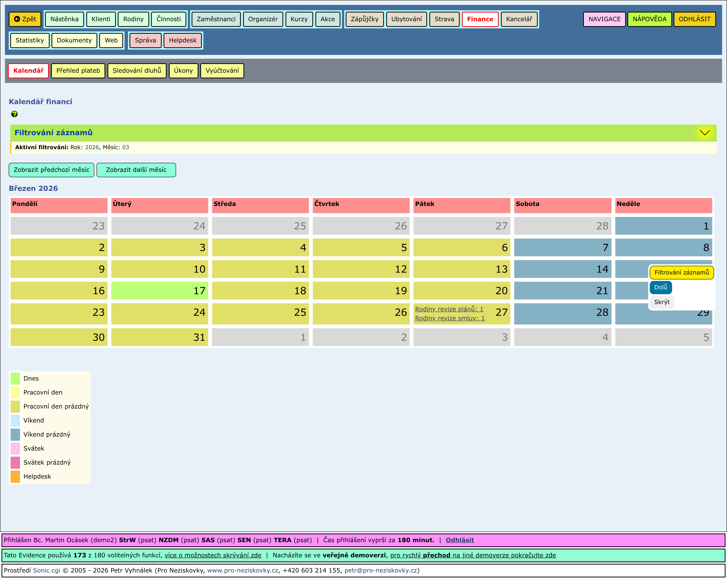
Task: Expand the Filtrování záznamů chevron arrow
Action: coord(705,133)
